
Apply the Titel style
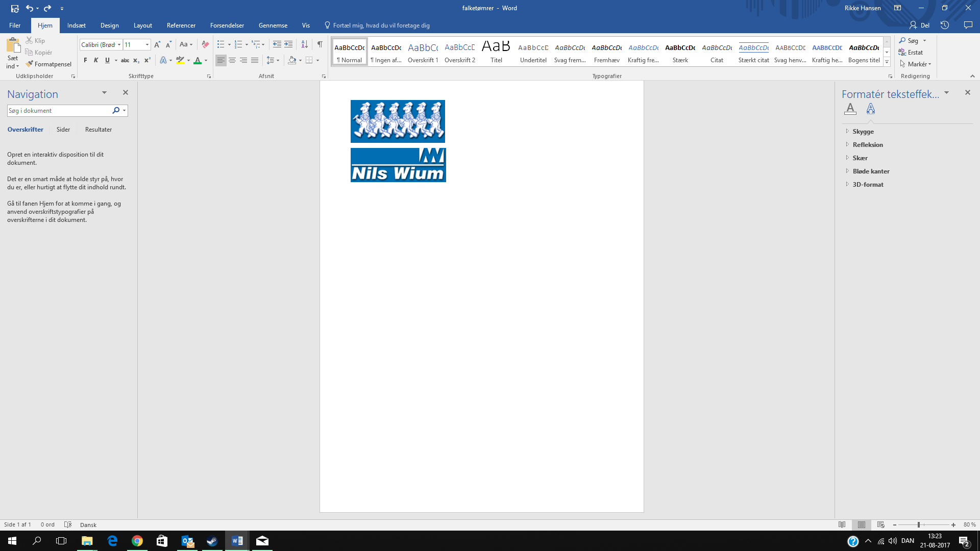coord(496,52)
